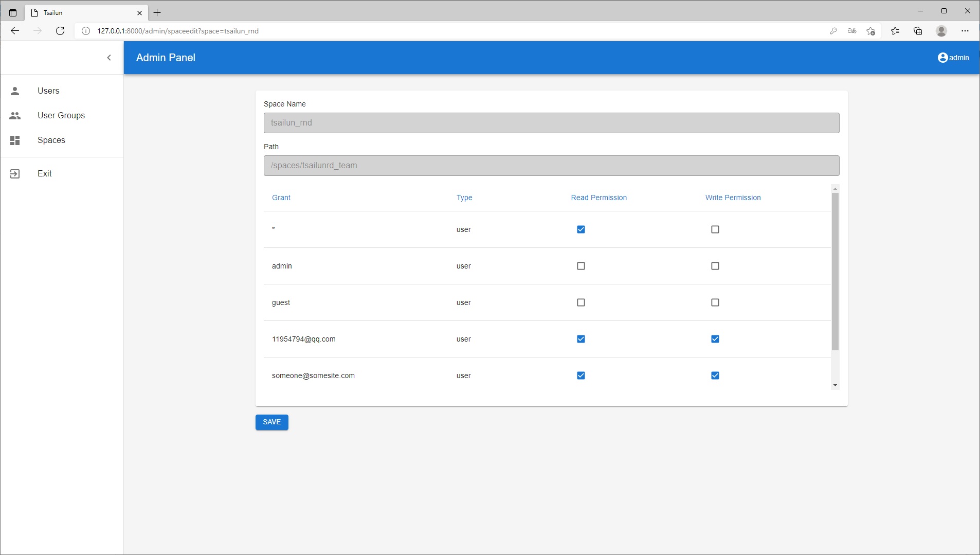Click the Read Permission column header

(599, 198)
